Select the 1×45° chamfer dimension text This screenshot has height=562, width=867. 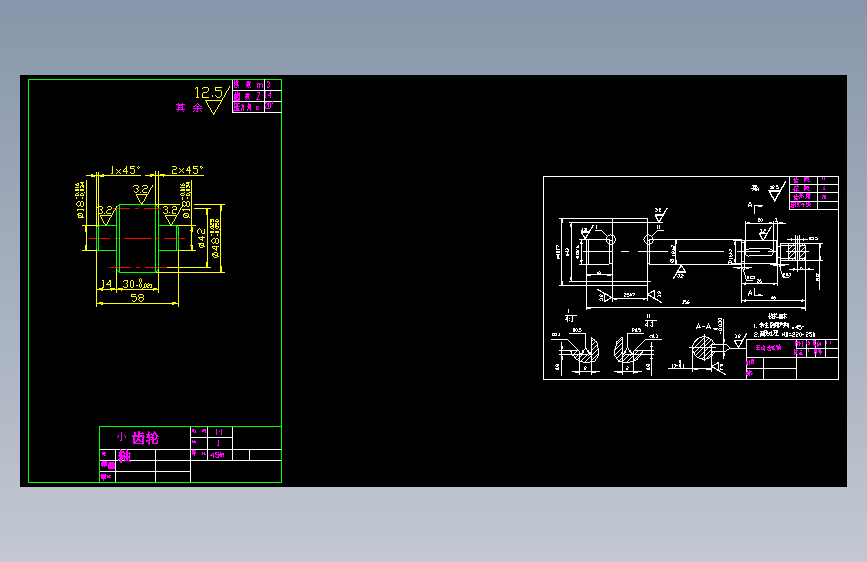coord(125,170)
